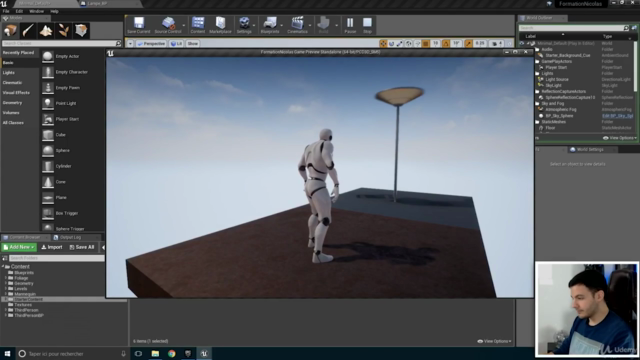Open the Perspective view mode dropdown
Image resolution: width=640 pixels, height=360 pixels.
click(x=151, y=44)
